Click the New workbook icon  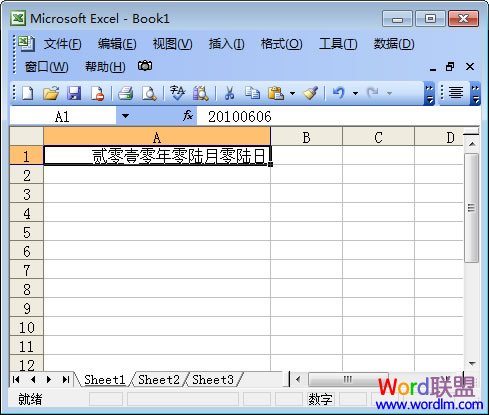point(28,93)
